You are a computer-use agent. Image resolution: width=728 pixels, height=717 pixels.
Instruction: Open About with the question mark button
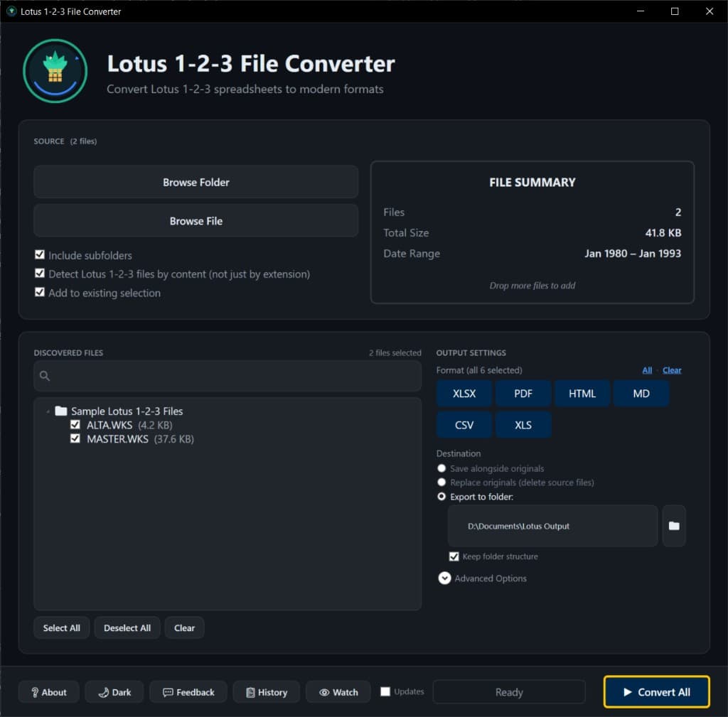[x=49, y=692]
